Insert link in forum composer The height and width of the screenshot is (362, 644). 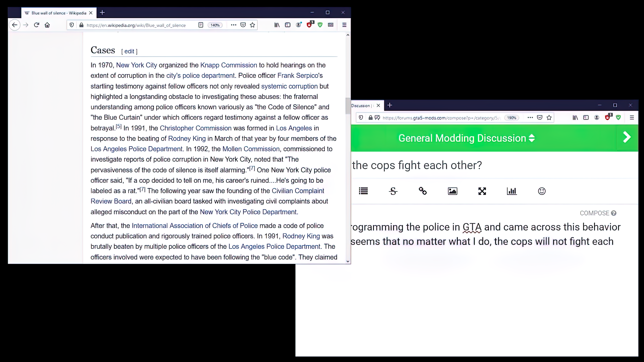[423, 191]
